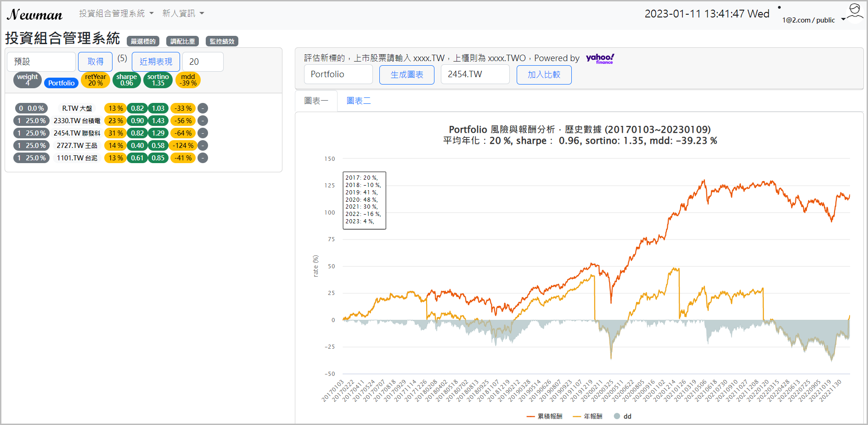This screenshot has width=868, height=425.
Task: Click the 加入比較 button
Action: [544, 74]
